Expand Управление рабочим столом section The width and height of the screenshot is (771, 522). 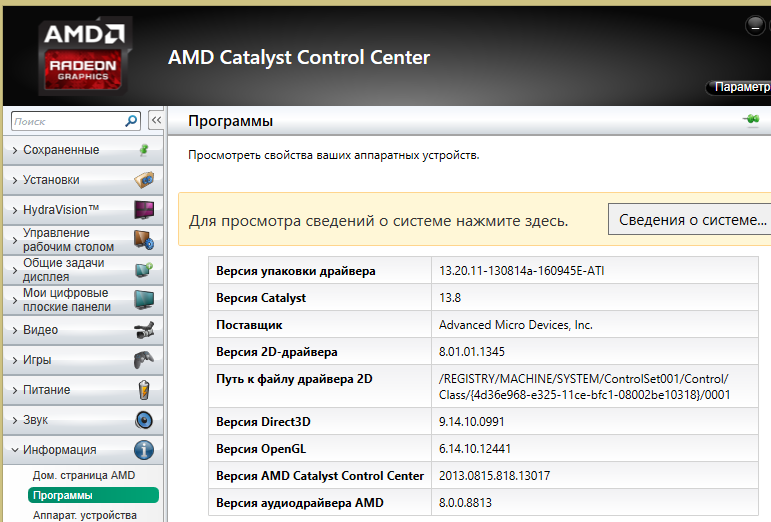tap(68, 240)
